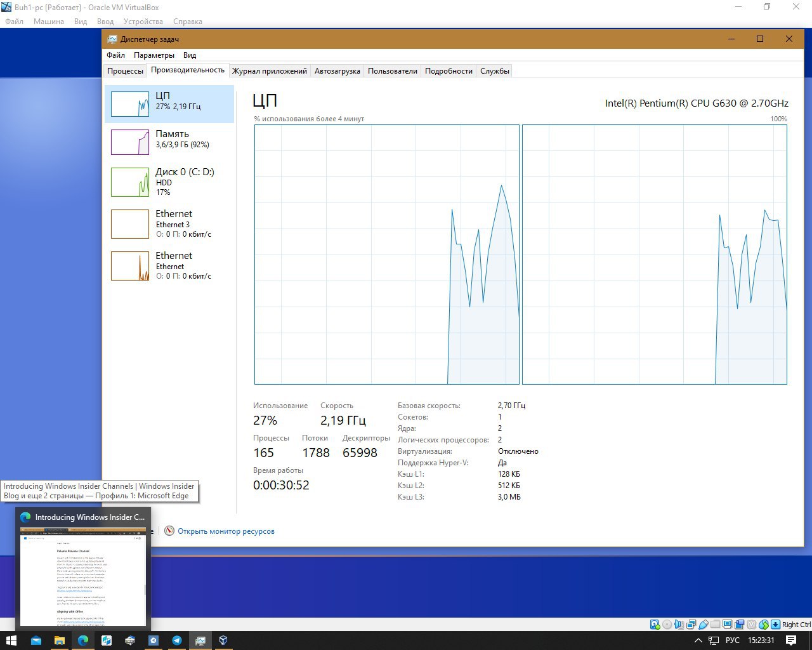Click the L3 cache value 3,0 МБ
The image size is (812, 650).
tap(509, 497)
